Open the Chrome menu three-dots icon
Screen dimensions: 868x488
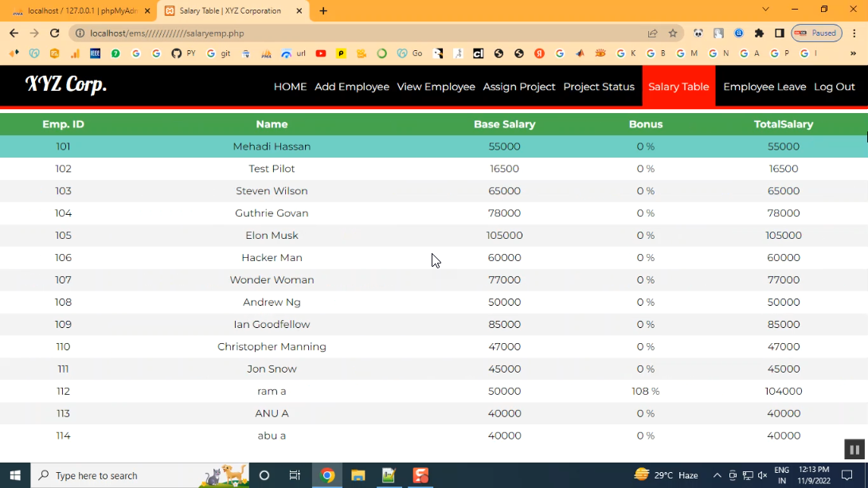point(854,33)
